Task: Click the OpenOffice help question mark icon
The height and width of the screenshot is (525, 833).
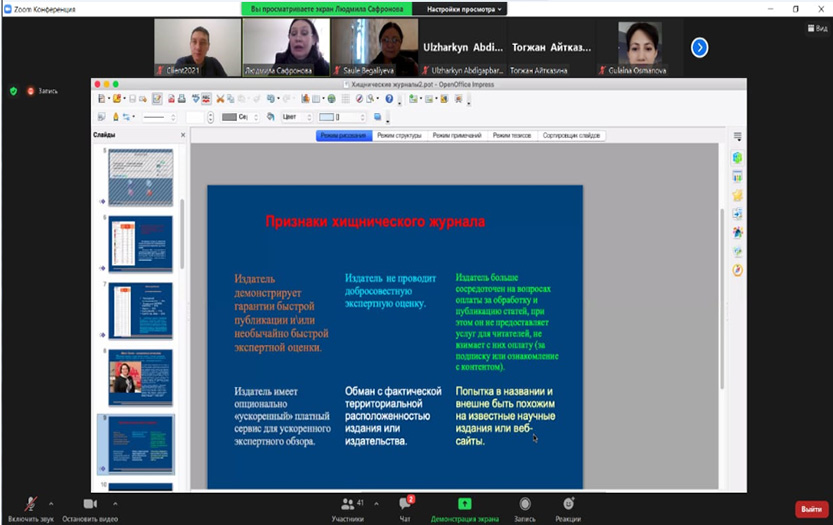Action: coord(389,99)
